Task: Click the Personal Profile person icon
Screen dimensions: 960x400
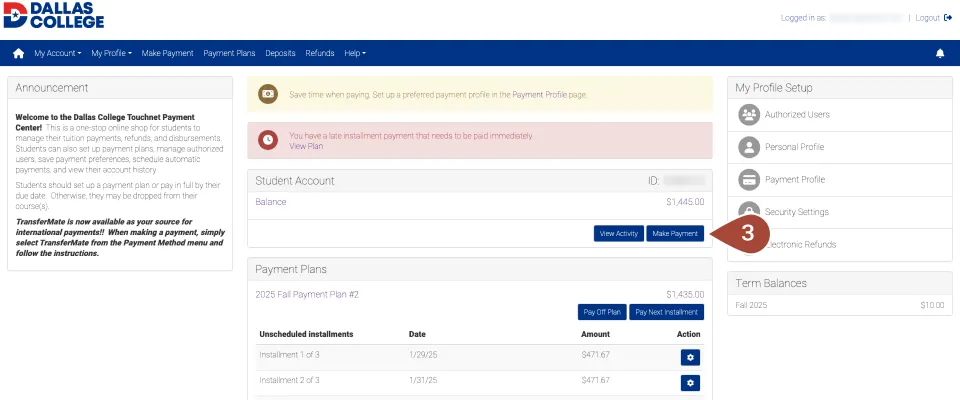Action: tap(749, 147)
